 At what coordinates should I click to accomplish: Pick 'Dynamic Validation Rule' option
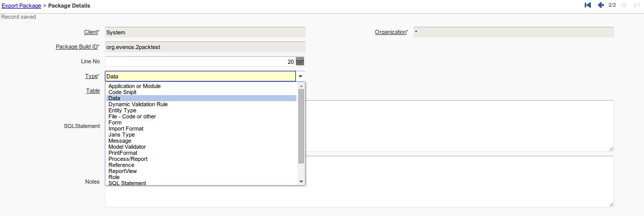tap(138, 104)
